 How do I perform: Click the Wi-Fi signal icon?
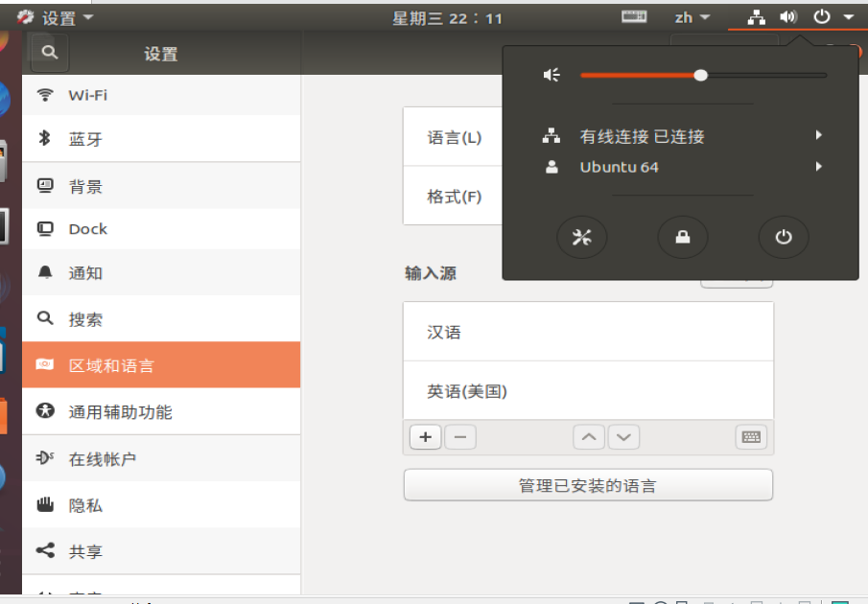pos(45,95)
